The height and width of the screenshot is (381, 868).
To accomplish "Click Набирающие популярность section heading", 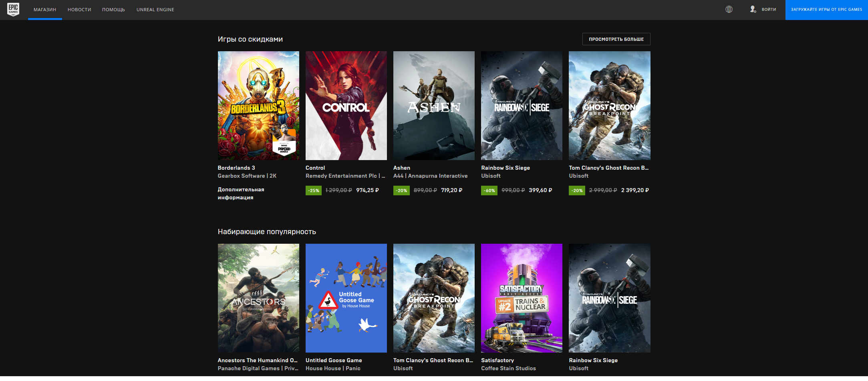I will click(267, 232).
